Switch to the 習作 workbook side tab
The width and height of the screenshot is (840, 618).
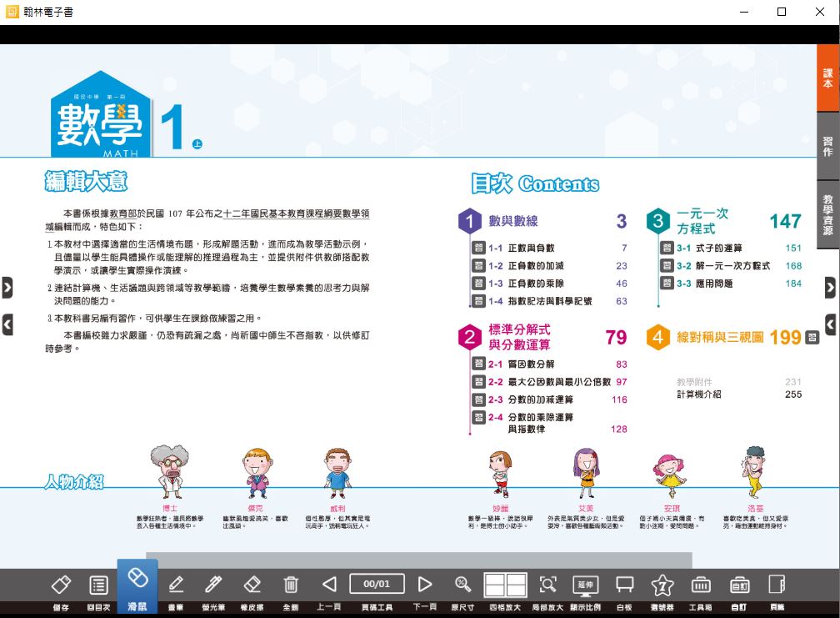828,146
